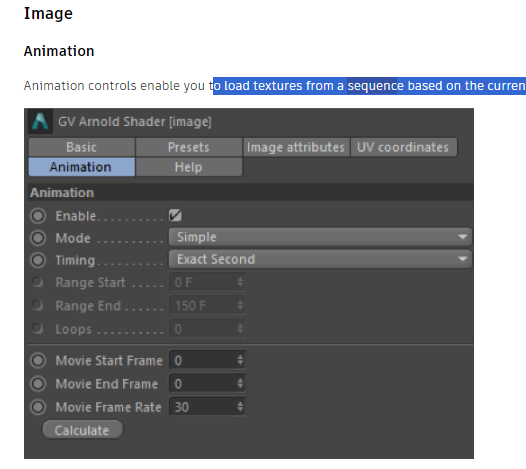Open the Help tab
Screen dimensions: 526x469
pyautogui.click(x=189, y=167)
